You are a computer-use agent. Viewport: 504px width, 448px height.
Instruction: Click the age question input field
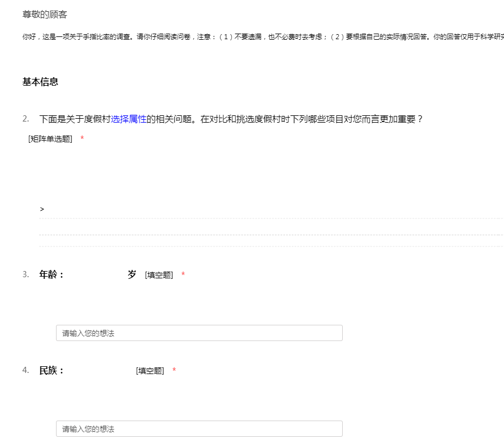[x=199, y=333]
